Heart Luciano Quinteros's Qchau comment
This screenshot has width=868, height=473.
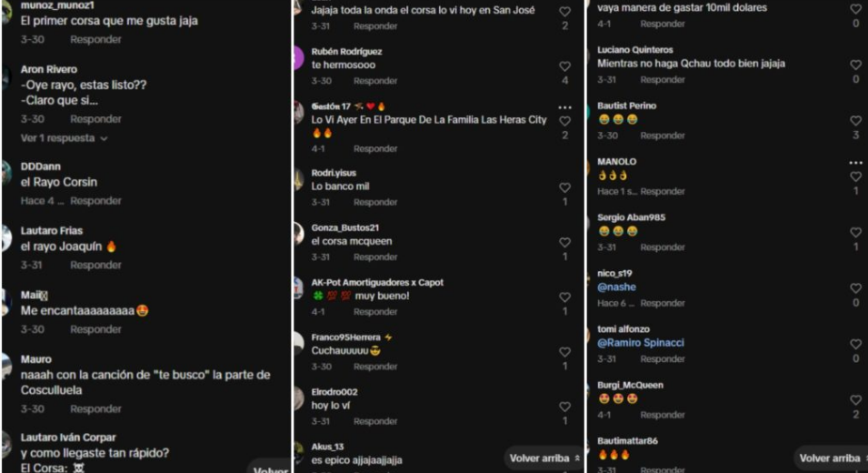click(x=856, y=65)
